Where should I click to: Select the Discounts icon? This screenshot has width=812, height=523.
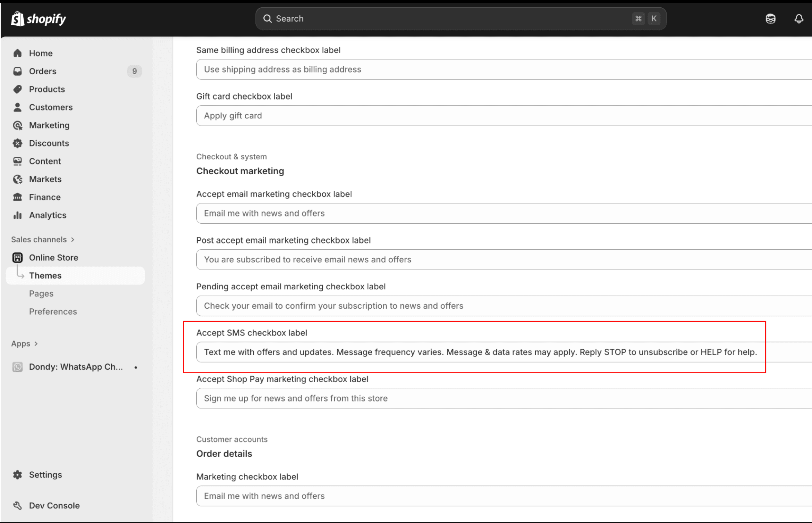pos(17,143)
